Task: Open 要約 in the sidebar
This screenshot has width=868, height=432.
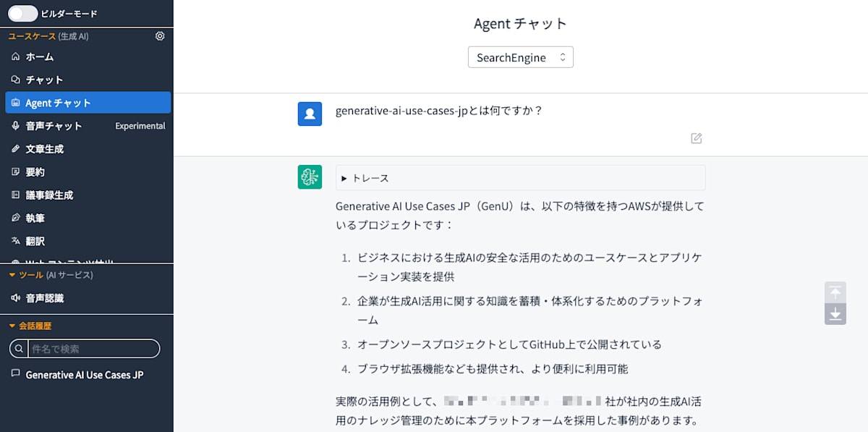Action: coord(88,172)
